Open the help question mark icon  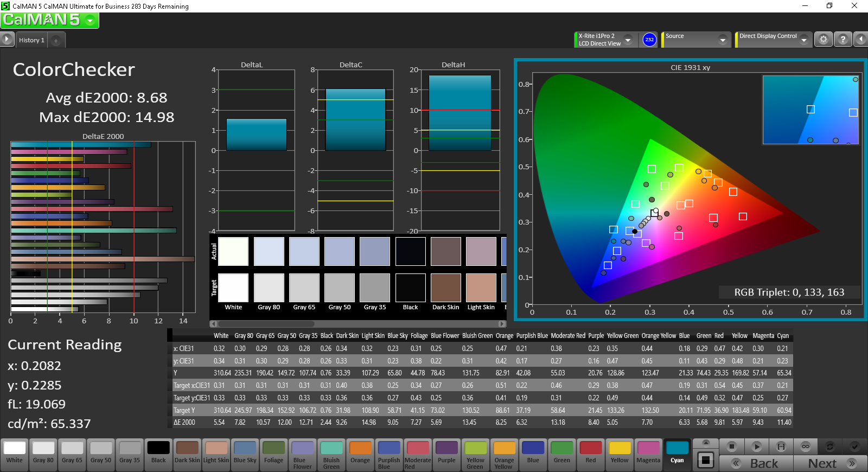click(843, 40)
